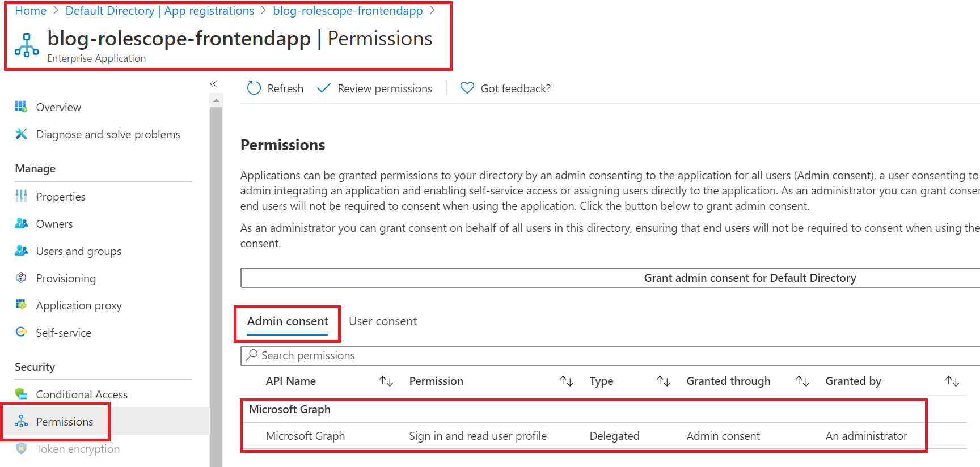
Task: Click the Properties sliders icon
Action: (21, 196)
